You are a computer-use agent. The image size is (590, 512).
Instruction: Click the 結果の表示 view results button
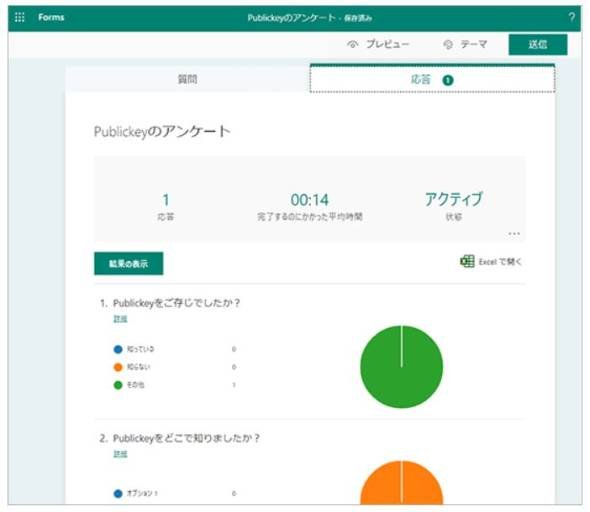click(x=129, y=263)
